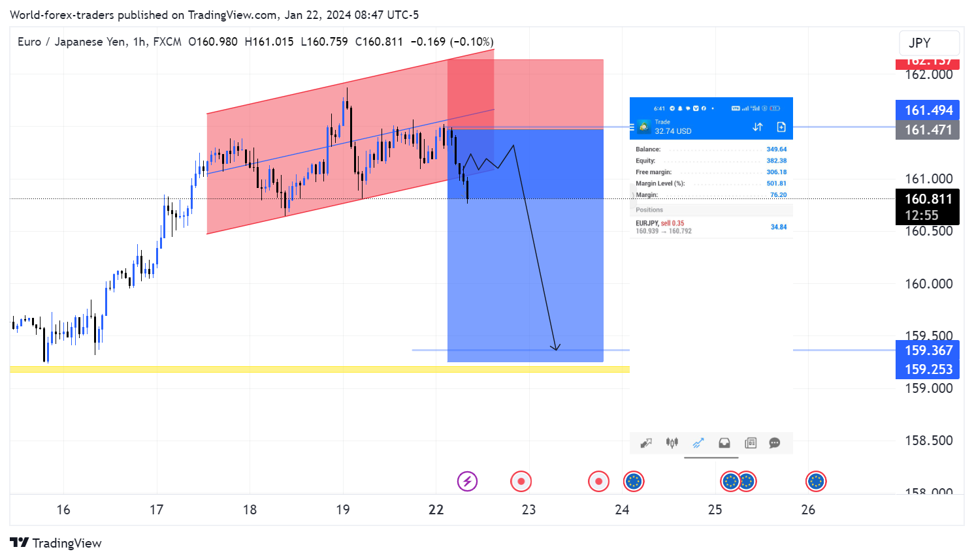Click the 32.74 USD profit in Trade header

[673, 131]
